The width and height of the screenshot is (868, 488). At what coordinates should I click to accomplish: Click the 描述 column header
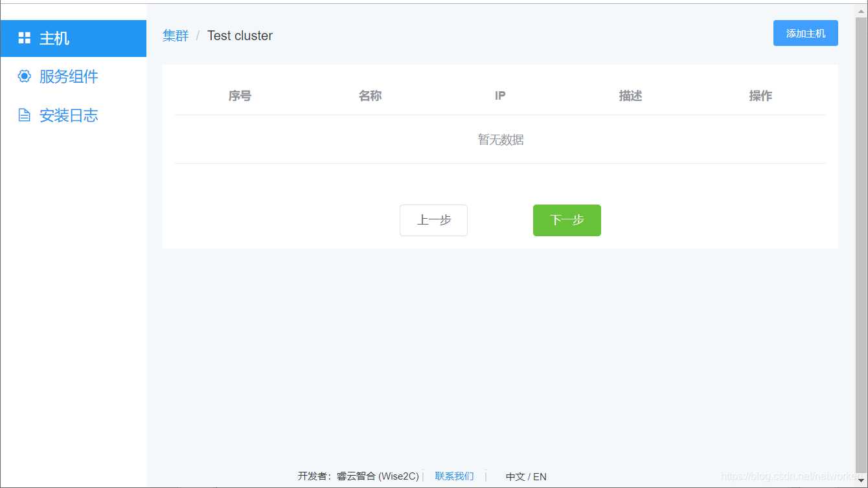[630, 96]
